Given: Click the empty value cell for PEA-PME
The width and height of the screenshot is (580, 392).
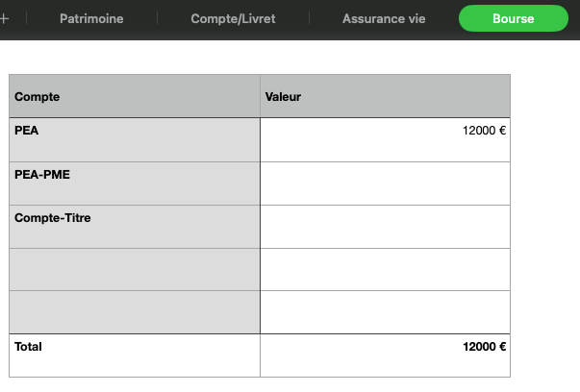Looking at the screenshot, I should point(385,184).
